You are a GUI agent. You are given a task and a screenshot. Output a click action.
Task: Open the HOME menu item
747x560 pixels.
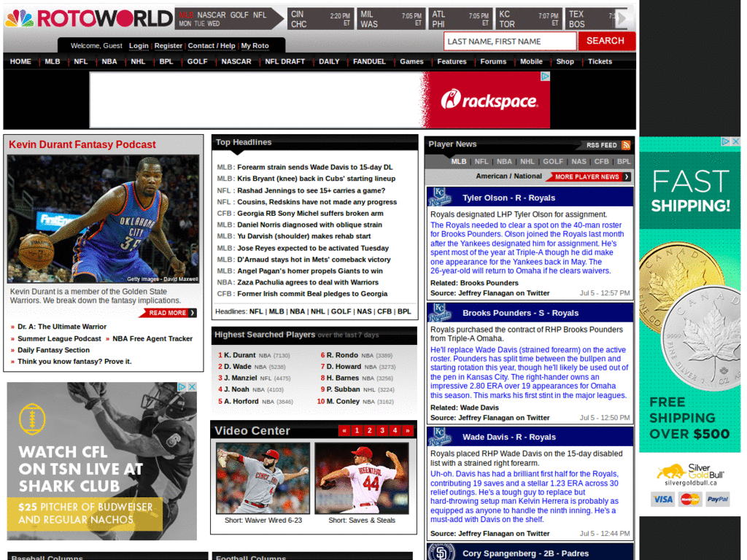pos(20,61)
